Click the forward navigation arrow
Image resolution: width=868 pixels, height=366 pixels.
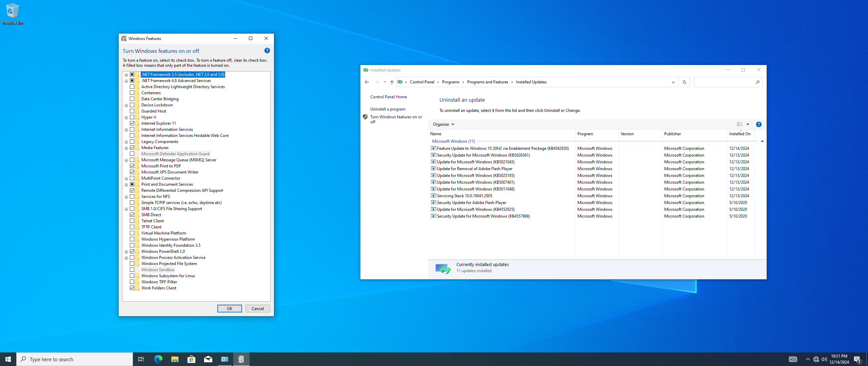(377, 82)
